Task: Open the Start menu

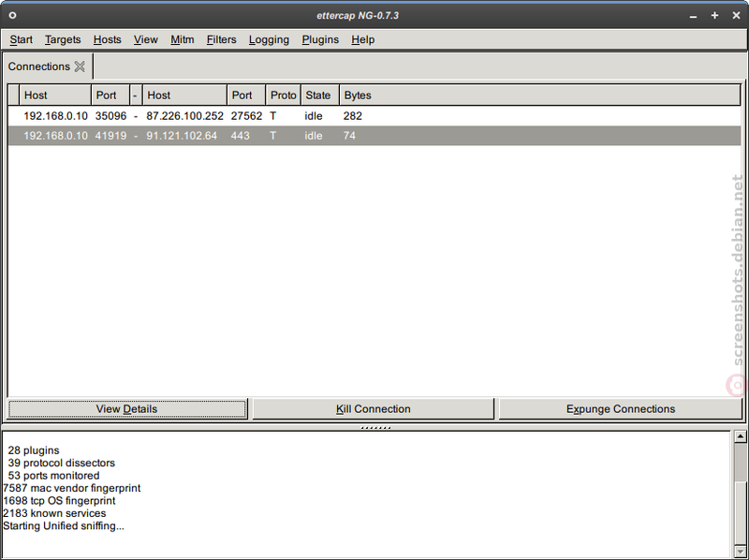Action: (21, 39)
